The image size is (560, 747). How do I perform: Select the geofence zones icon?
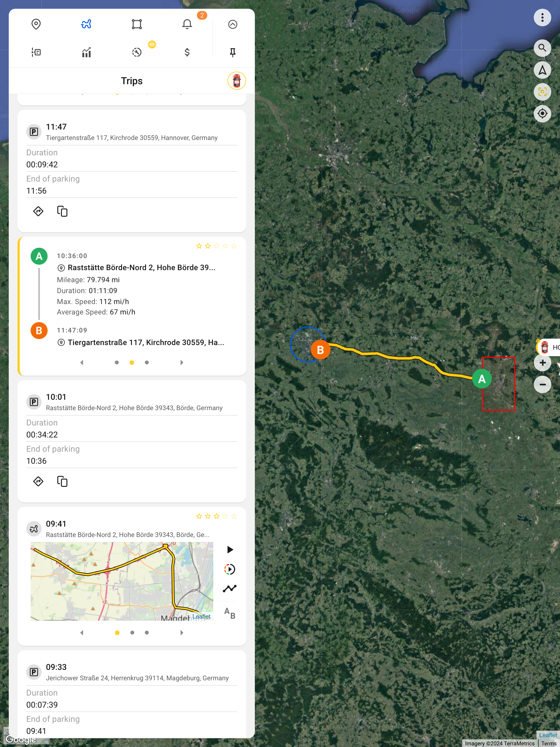pos(137,24)
